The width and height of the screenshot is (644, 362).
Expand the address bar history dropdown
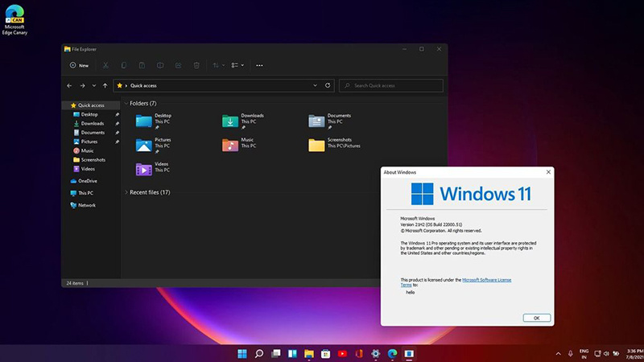(x=316, y=85)
